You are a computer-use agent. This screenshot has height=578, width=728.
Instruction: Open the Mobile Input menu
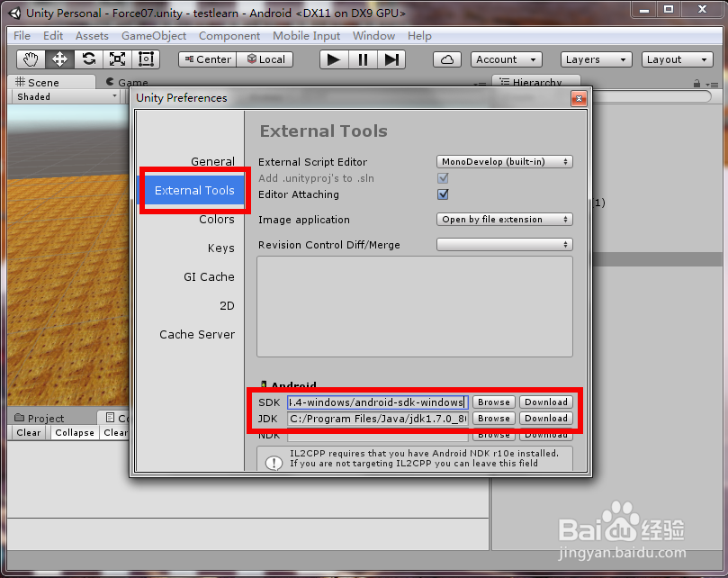307,36
